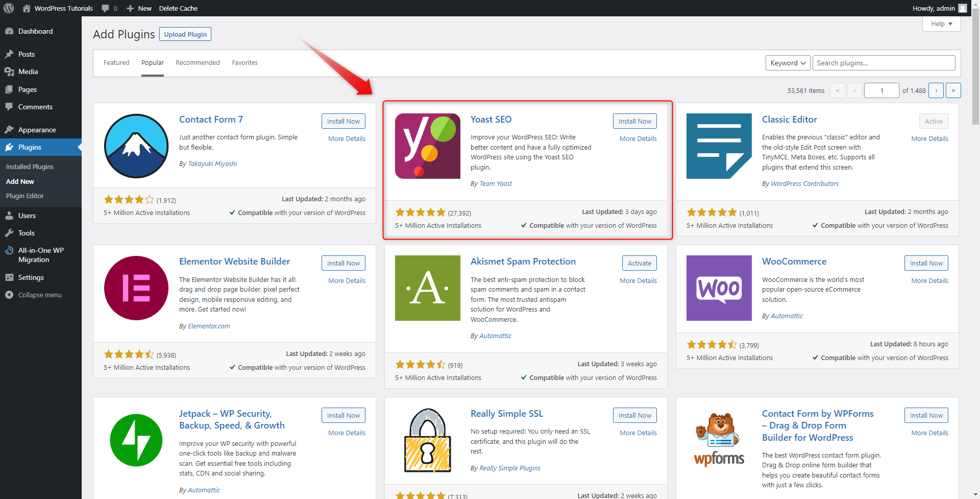Screen dimensions: 980x499
Task: Open More Details for Classic Editor
Action: tap(929, 138)
